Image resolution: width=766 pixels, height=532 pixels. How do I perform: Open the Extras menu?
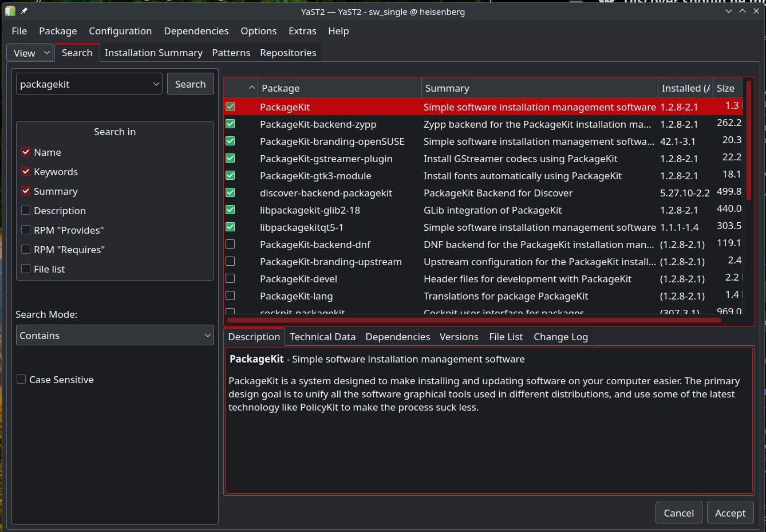click(x=302, y=31)
